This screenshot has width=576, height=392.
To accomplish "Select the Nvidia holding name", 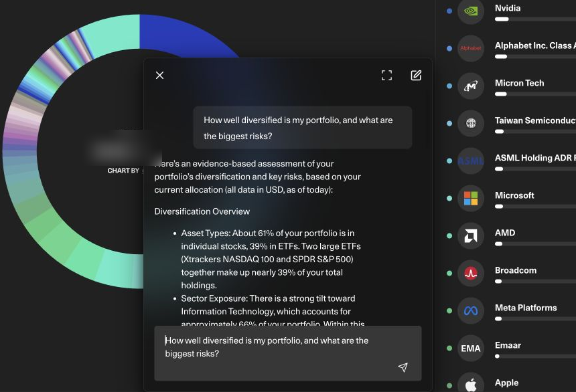I will pyautogui.click(x=507, y=8).
